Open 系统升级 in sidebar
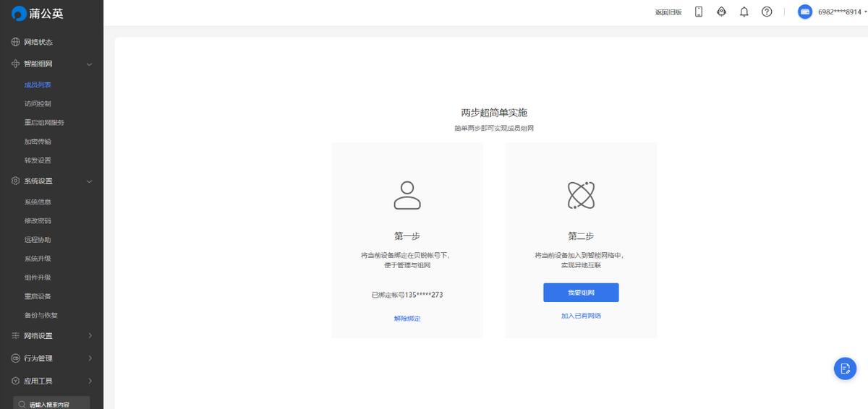 38,258
